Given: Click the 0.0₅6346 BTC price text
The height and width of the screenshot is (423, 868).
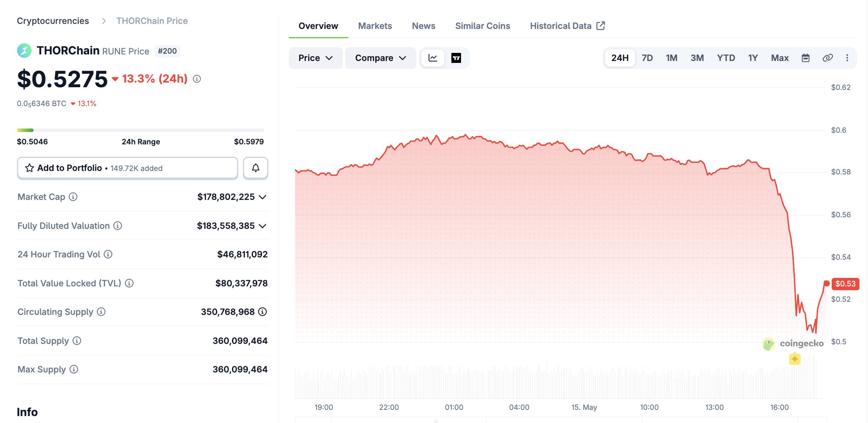Looking at the screenshot, I should pos(42,103).
